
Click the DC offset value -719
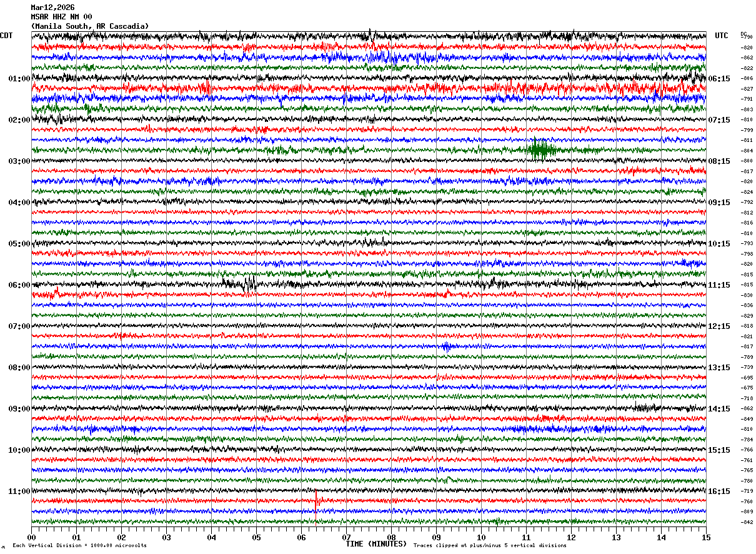(x=747, y=491)
